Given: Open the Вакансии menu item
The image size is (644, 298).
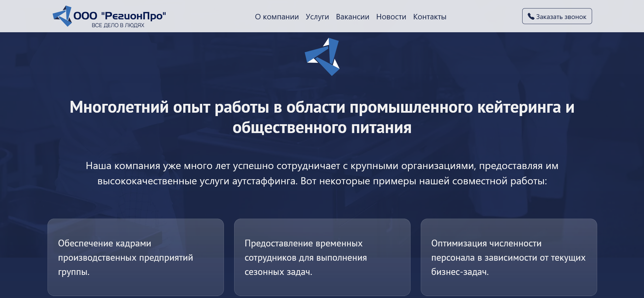Looking at the screenshot, I should tap(352, 17).
